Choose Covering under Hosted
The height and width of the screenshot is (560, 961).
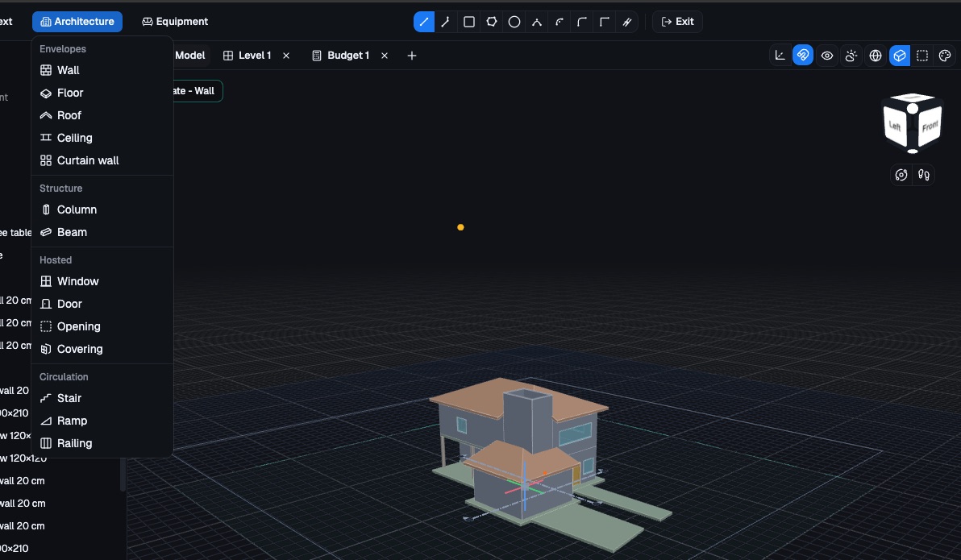pyautogui.click(x=102, y=350)
